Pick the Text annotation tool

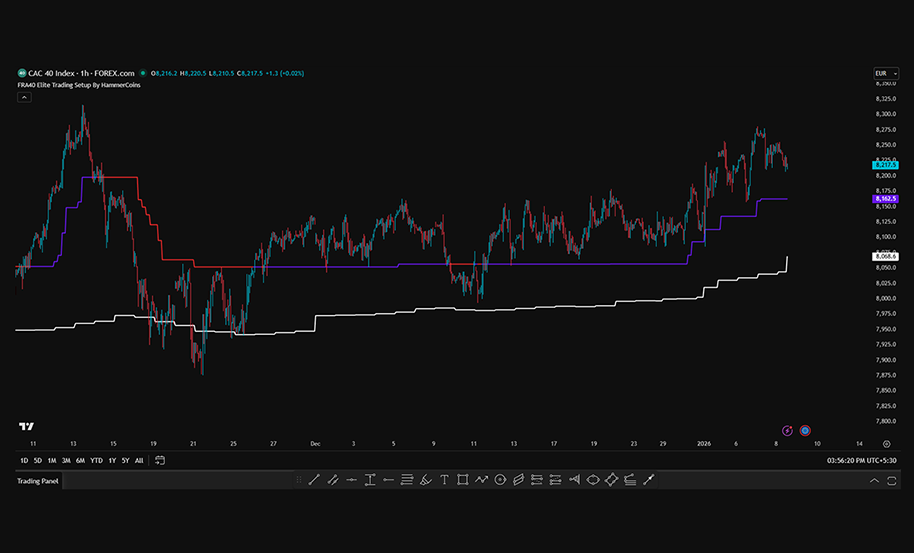pyautogui.click(x=444, y=480)
